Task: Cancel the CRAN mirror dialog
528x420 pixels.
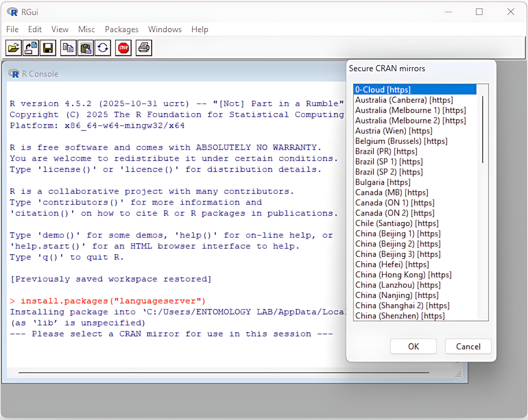Action: pyautogui.click(x=468, y=346)
